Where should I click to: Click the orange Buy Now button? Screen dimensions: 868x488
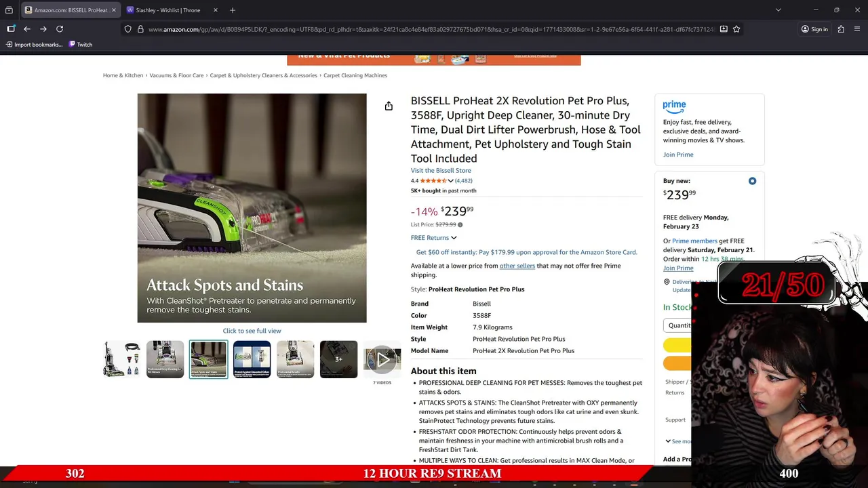677,363
